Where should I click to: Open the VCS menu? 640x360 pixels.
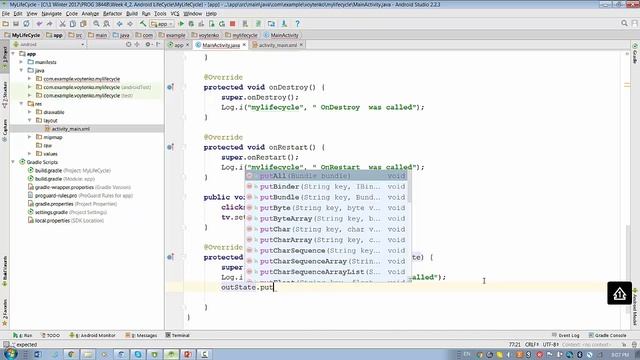point(175,13)
